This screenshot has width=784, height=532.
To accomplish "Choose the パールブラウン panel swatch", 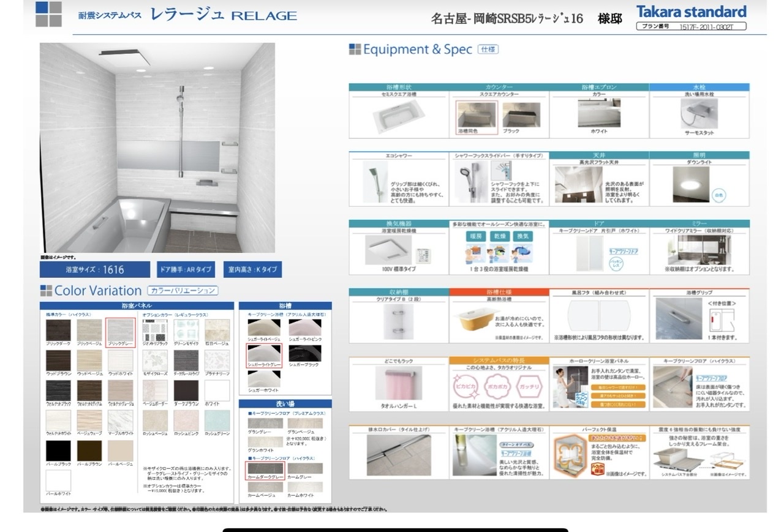I will tap(89, 451).
